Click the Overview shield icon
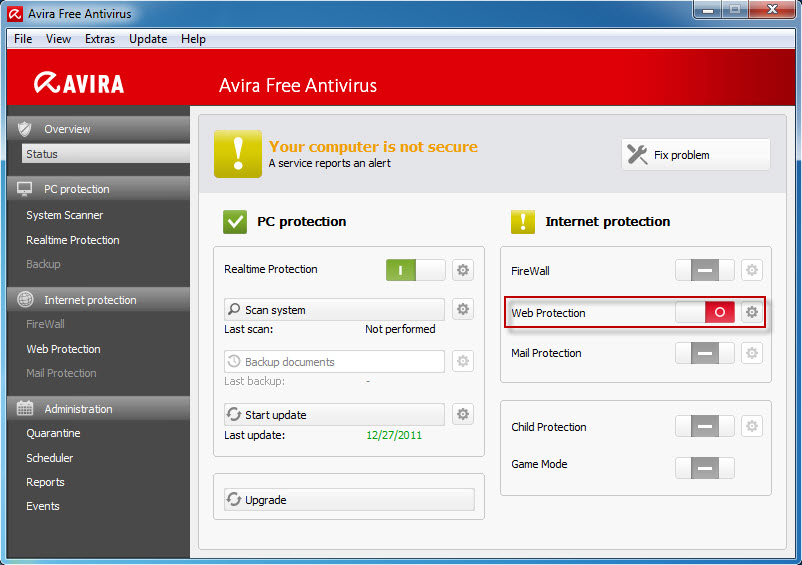Image resolution: width=802 pixels, height=565 pixels. [25, 129]
